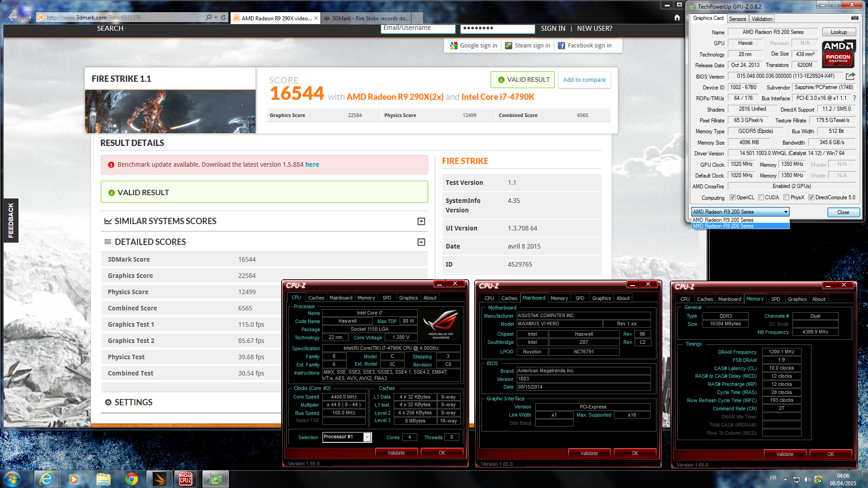The image size is (868, 488).
Task: Open Google Chrome from the taskbar
Action: point(132,479)
